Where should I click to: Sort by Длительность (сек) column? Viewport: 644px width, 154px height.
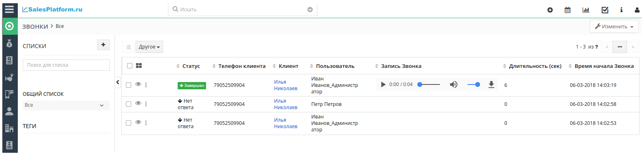535,66
